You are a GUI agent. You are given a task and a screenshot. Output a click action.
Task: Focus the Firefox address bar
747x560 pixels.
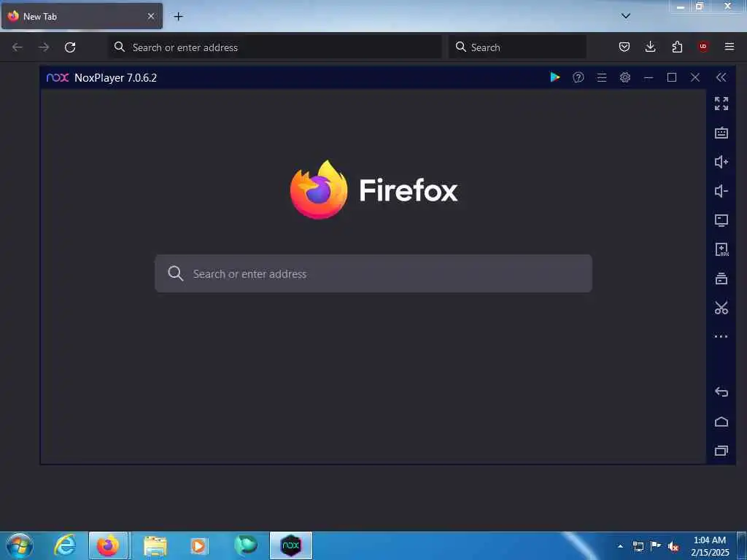(x=275, y=47)
